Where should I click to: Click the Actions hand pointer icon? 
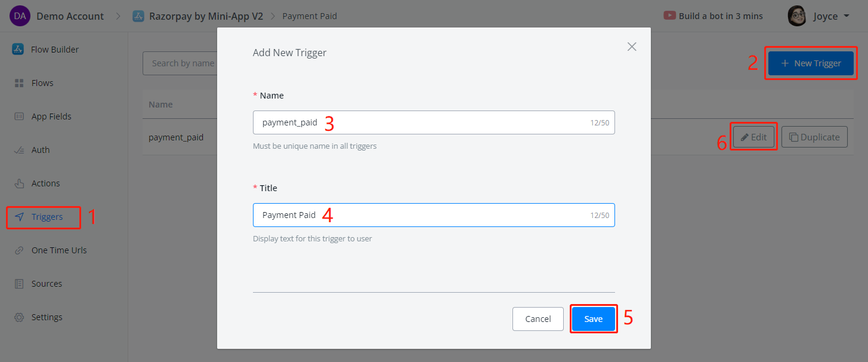[18, 183]
